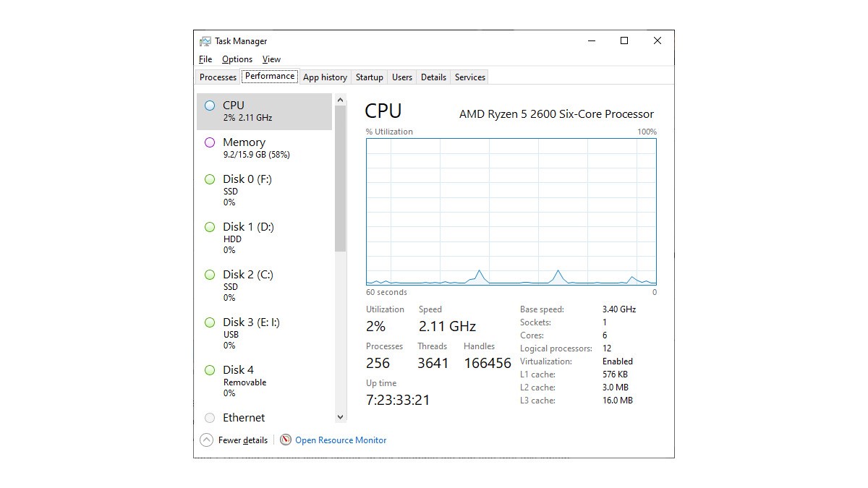Click the sidebar scroll down arrow
Screen dimensions: 868x488
click(x=341, y=416)
